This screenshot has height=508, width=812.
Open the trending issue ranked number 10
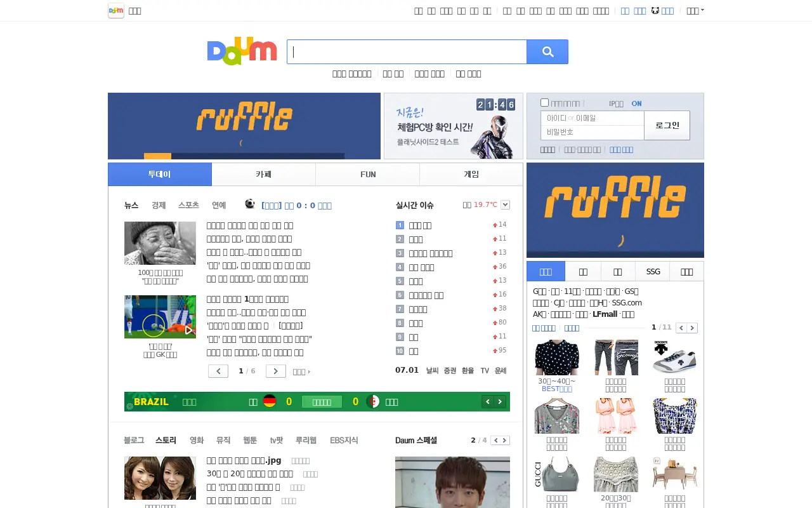click(413, 351)
